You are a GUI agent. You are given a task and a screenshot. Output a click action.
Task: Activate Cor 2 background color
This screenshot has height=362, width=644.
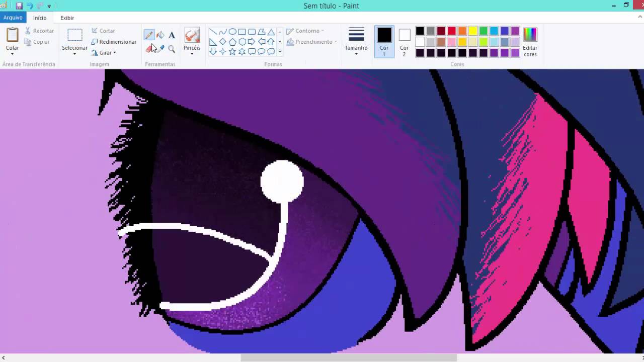click(x=404, y=41)
